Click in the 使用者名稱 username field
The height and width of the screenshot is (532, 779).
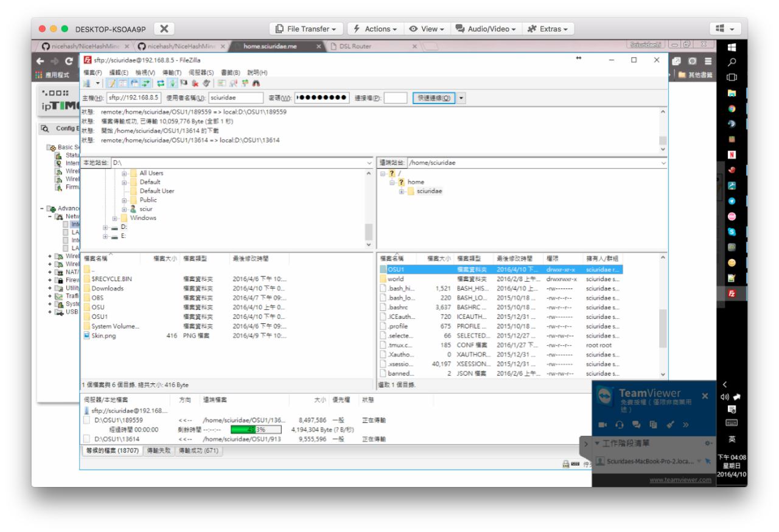[236, 98]
